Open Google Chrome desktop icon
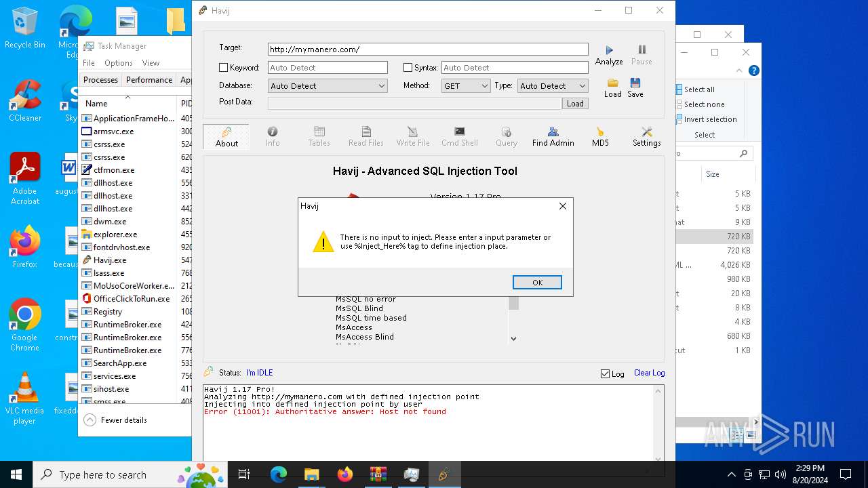Screen dimensions: 868x488 (x=25, y=325)
